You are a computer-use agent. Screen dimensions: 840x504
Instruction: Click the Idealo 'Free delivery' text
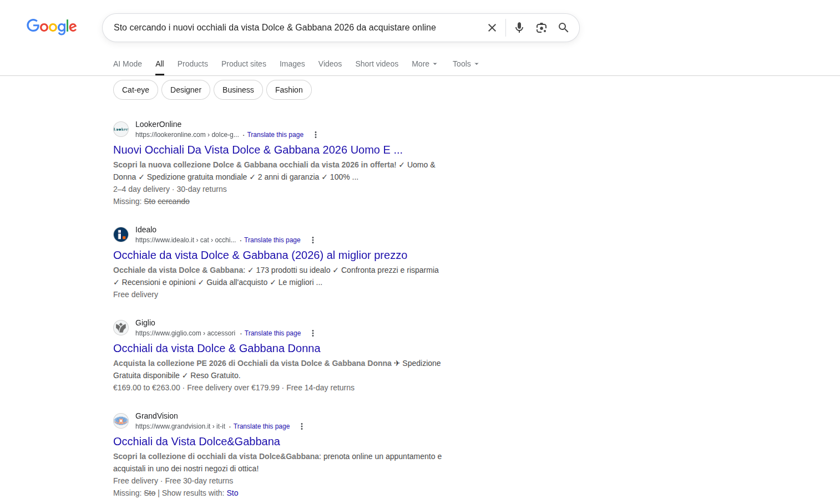coord(135,294)
